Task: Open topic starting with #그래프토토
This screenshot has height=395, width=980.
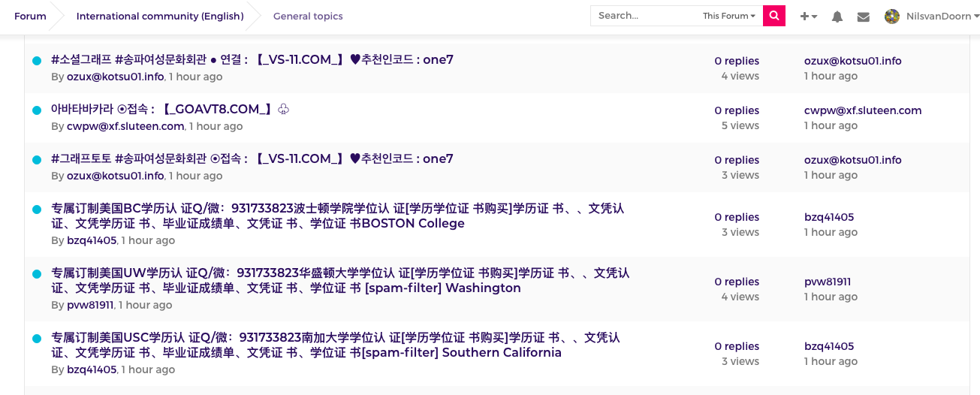Action: (x=252, y=158)
